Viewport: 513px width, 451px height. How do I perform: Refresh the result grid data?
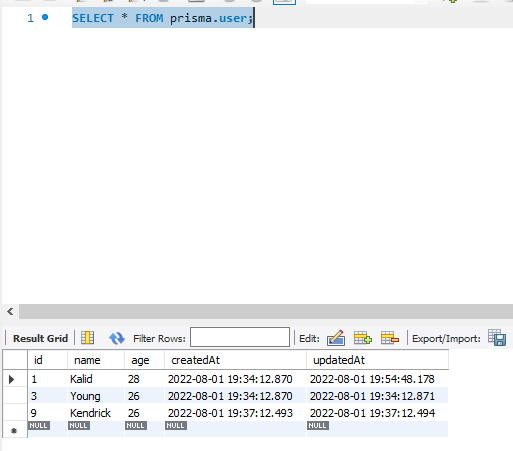117,338
